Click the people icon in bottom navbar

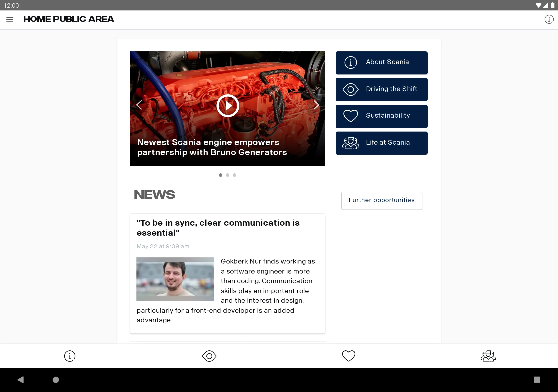point(488,356)
